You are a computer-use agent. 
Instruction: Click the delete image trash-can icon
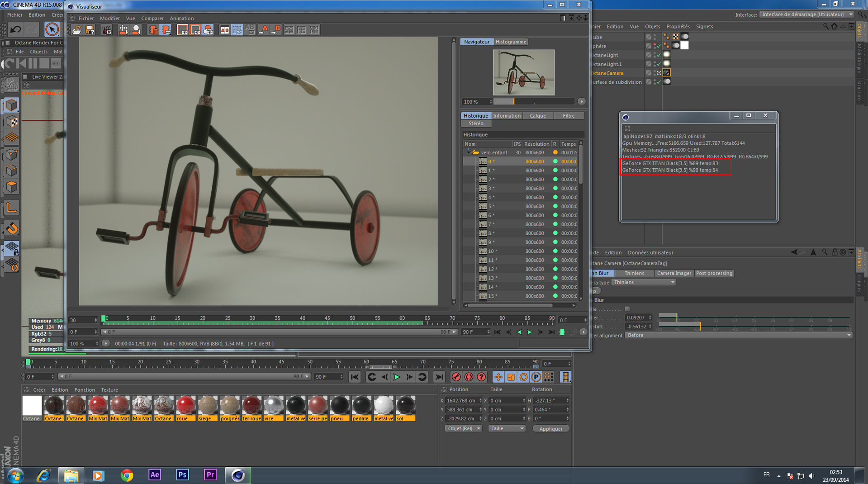point(153,30)
